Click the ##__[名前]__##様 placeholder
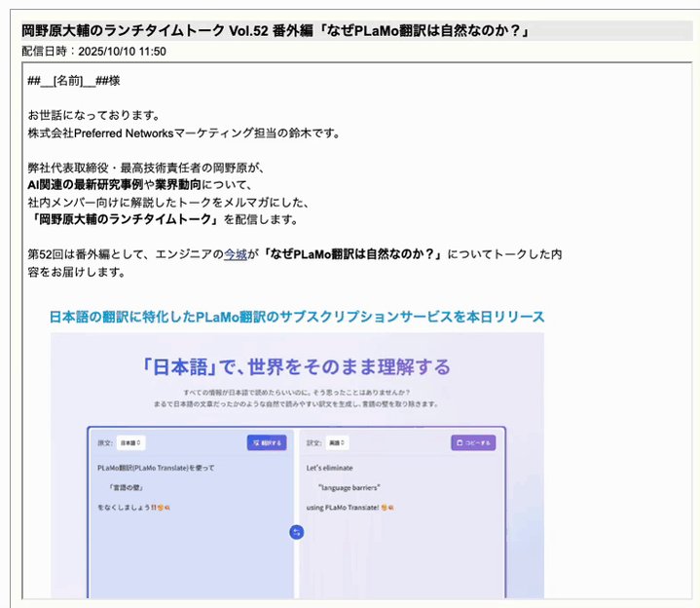 pos(74,81)
